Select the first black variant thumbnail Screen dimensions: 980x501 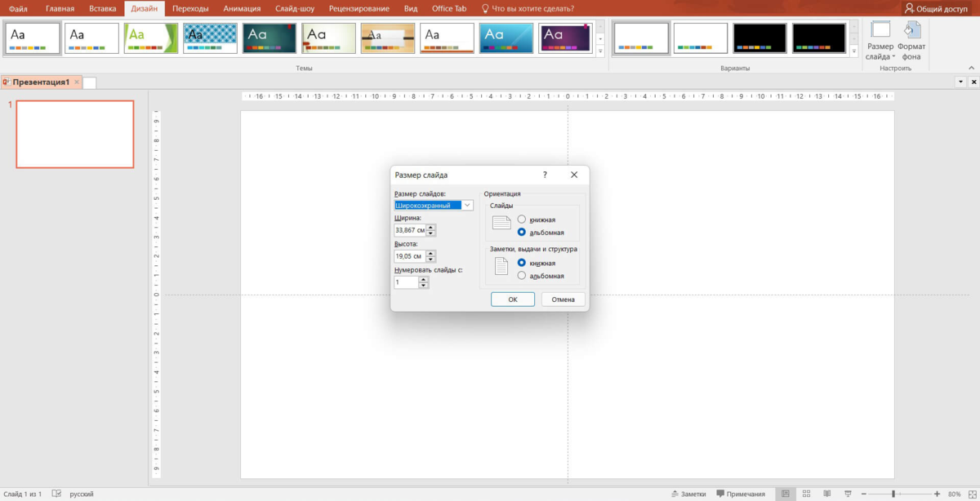pyautogui.click(x=759, y=38)
